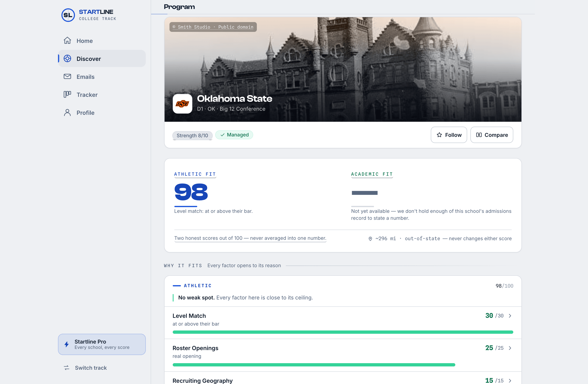Click "Every factor opens to its reason" text

pyautogui.click(x=244, y=266)
